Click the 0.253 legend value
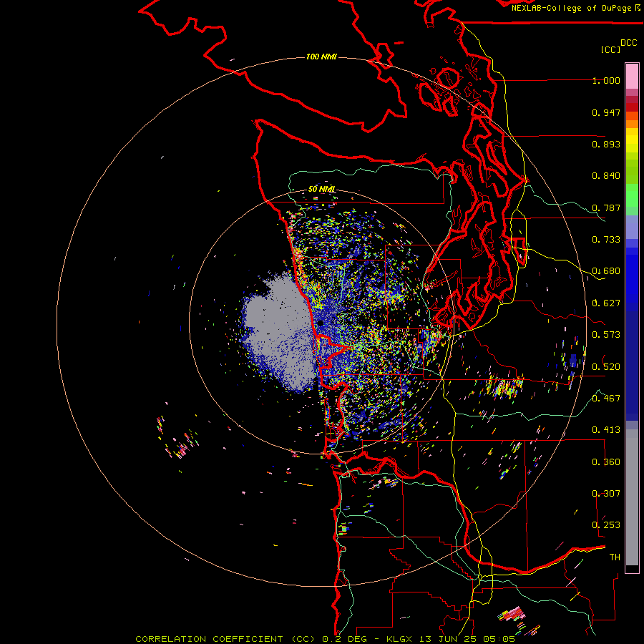 tap(606, 525)
